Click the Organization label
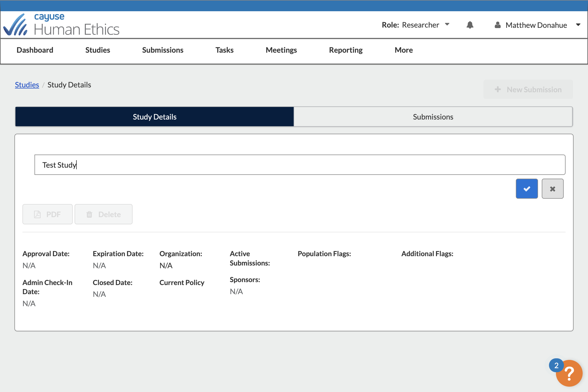Screen dimensions: 588x392 click(181, 253)
